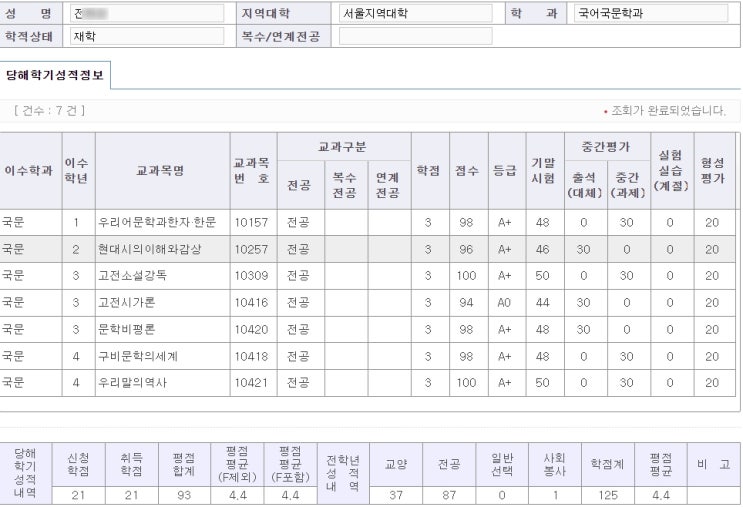Click the 이수학과 column header
The image size is (743, 507).
(x=31, y=171)
